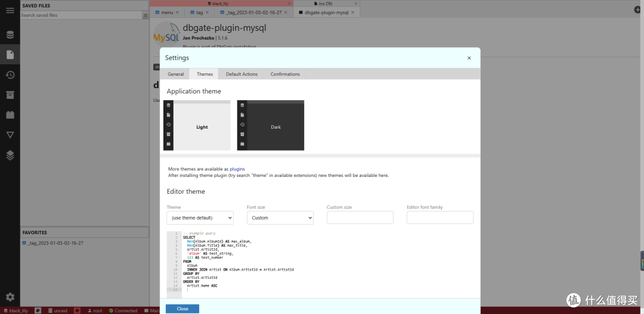Switch to the General settings tab
644x314 pixels.
coord(175,74)
